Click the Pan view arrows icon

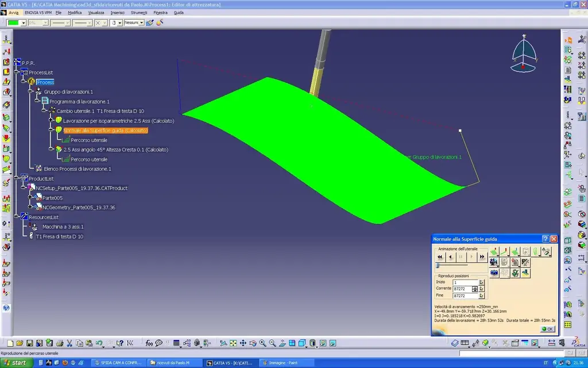pos(243,343)
